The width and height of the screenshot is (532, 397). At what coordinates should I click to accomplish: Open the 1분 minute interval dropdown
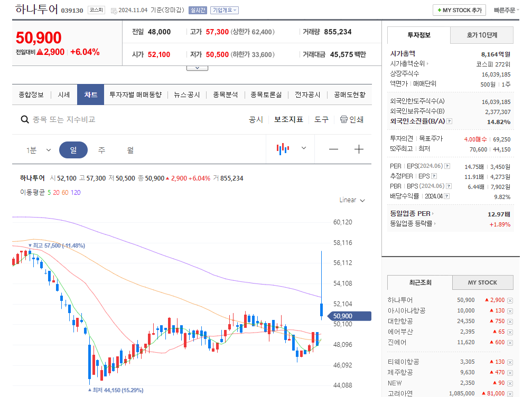(39, 150)
